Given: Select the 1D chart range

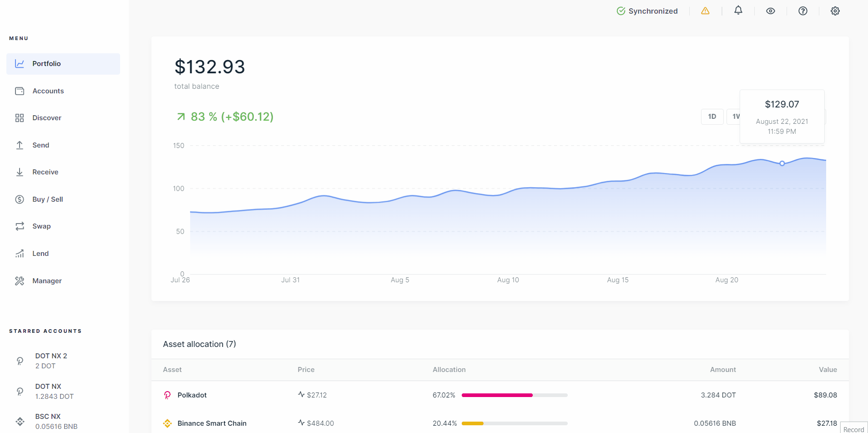Looking at the screenshot, I should pyautogui.click(x=712, y=117).
